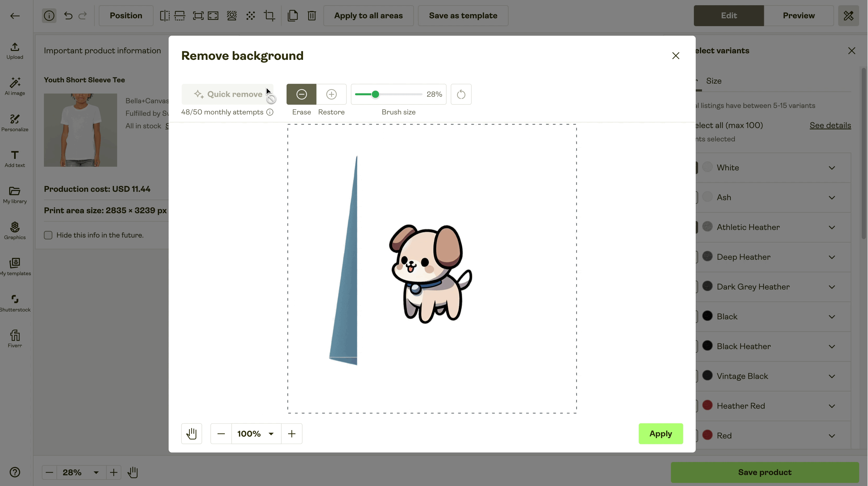The width and height of the screenshot is (868, 486).
Task: Expand the Athletic Heather variant row
Action: tap(831, 227)
